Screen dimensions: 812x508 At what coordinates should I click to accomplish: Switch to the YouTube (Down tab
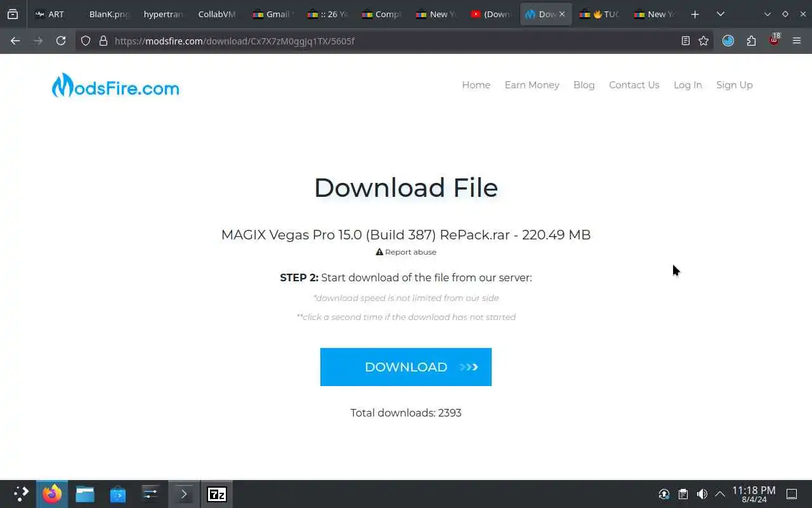(x=491, y=14)
